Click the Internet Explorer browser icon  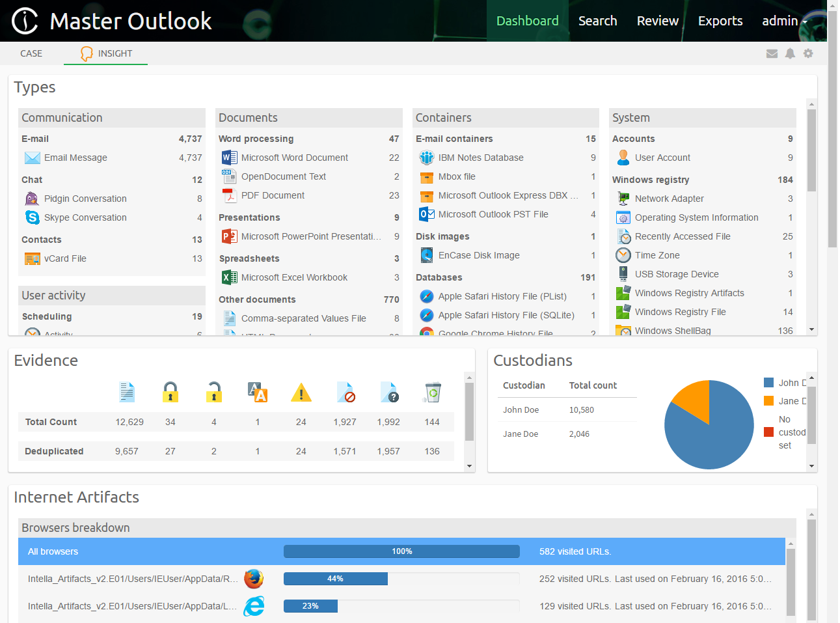(x=254, y=606)
